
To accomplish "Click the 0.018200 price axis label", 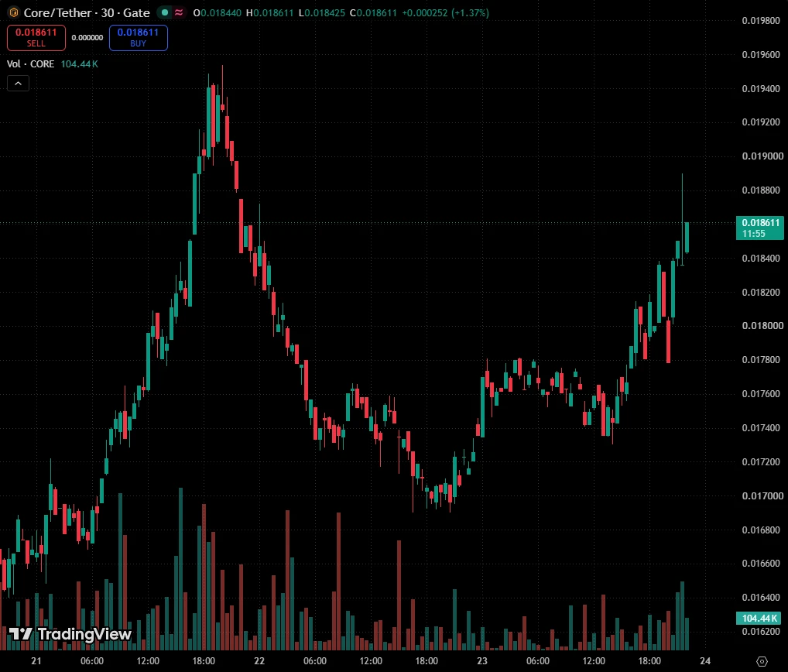I will click(762, 292).
